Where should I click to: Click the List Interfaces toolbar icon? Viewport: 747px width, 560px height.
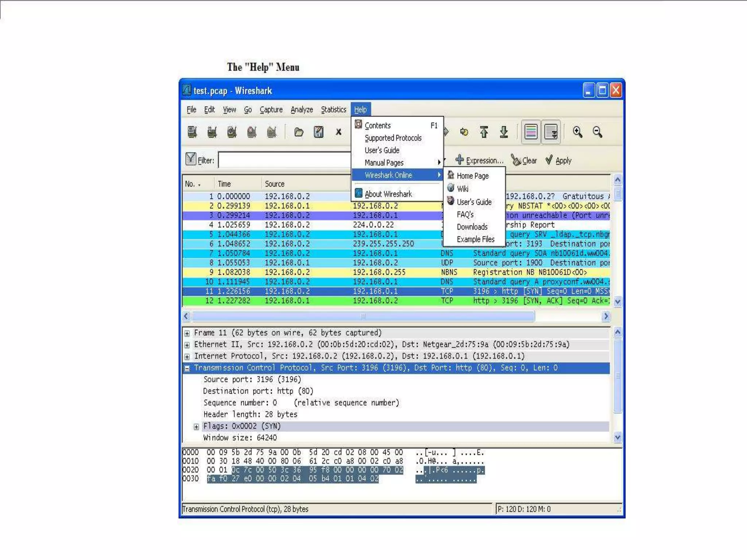click(192, 132)
